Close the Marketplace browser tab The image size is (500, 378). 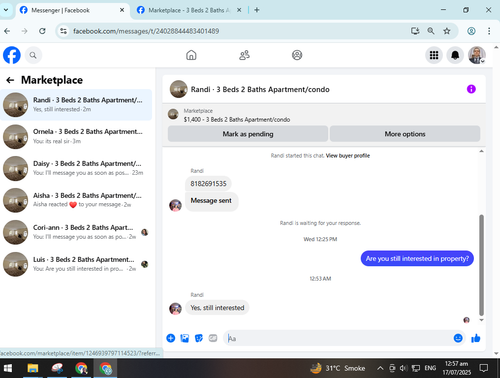tap(239, 10)
